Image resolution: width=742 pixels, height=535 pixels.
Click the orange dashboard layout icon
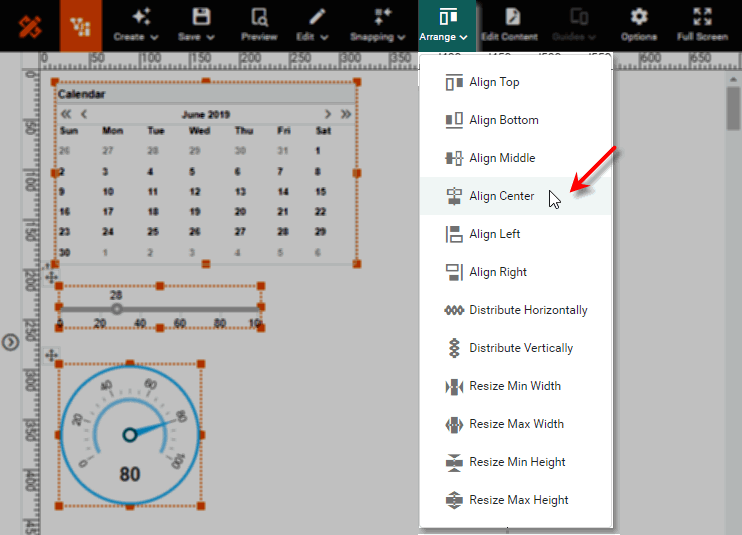81,25
